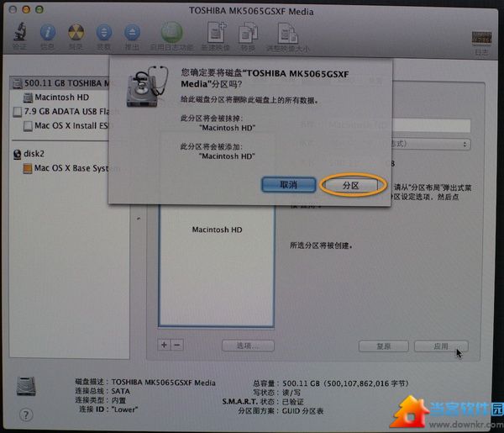This screenshot has width=504, height=433.
Task: Click the 取消 cancel button in dialog
Action: (289, 185)
